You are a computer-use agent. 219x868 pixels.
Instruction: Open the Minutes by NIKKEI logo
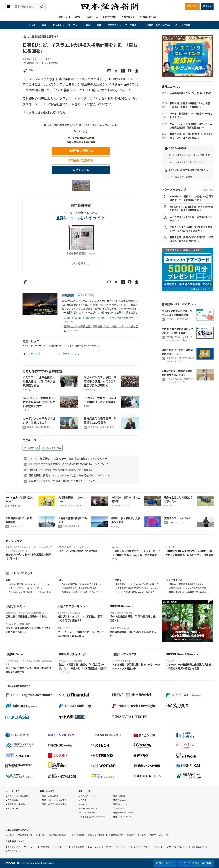pos(22,706)
